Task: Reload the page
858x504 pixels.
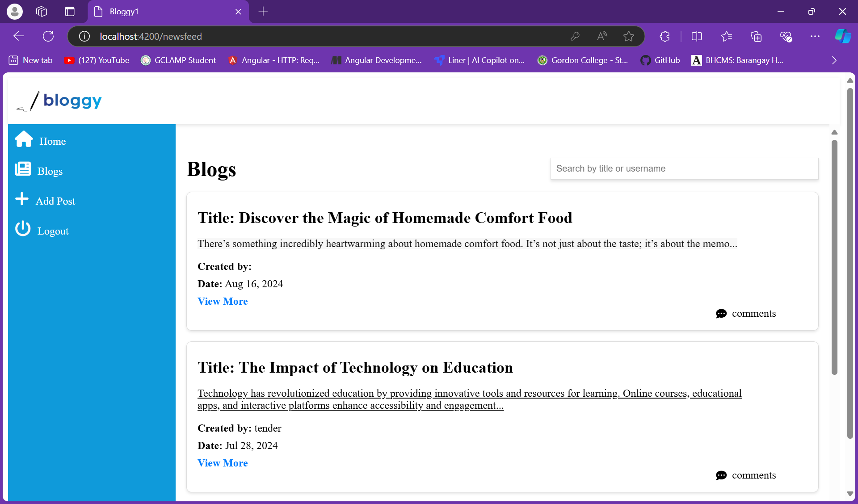Action: click(x=48, y=36)
